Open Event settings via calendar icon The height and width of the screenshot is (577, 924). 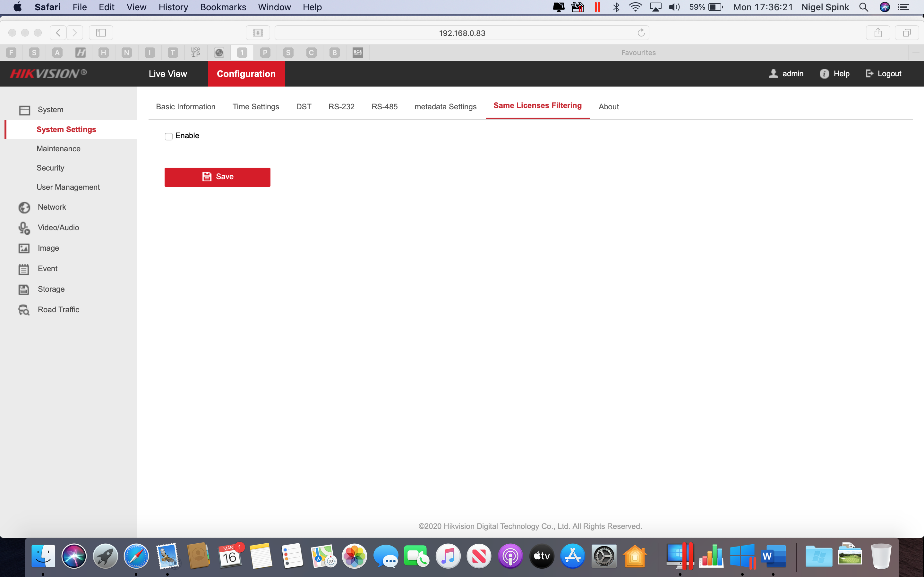pyautogui.click(x=24, y=269)
